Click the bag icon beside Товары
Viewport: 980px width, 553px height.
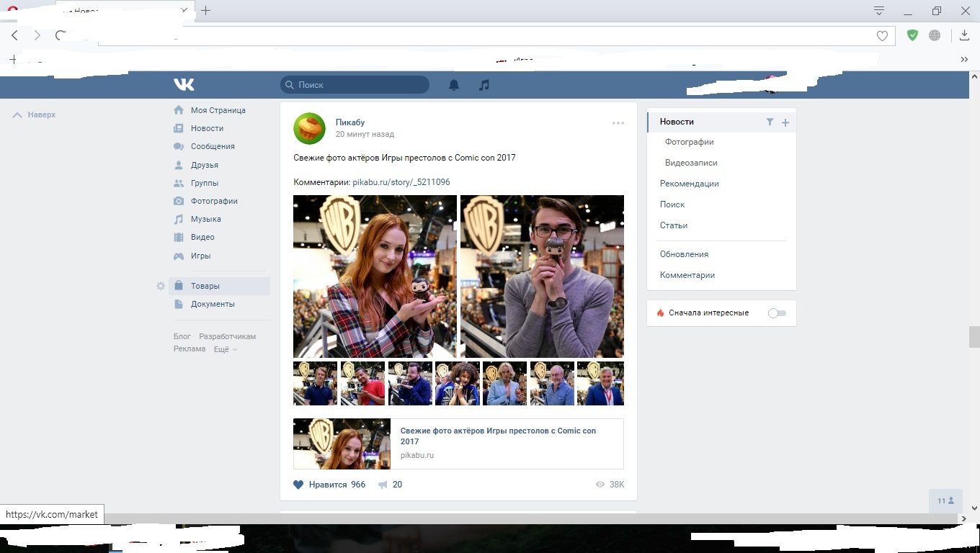[x=179, y=286]
